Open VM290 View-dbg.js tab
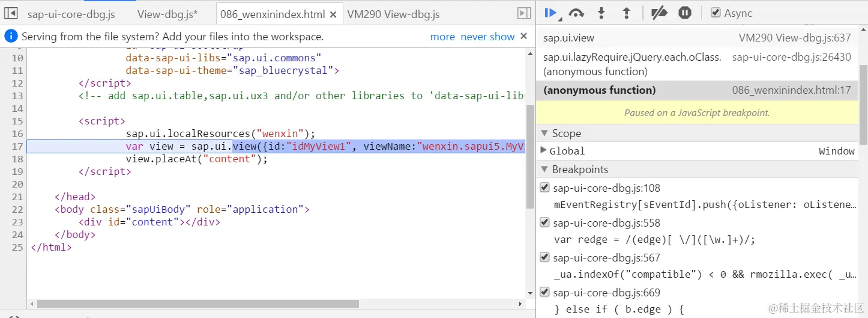Screen dimensions: 868x318 click(393, 14)
